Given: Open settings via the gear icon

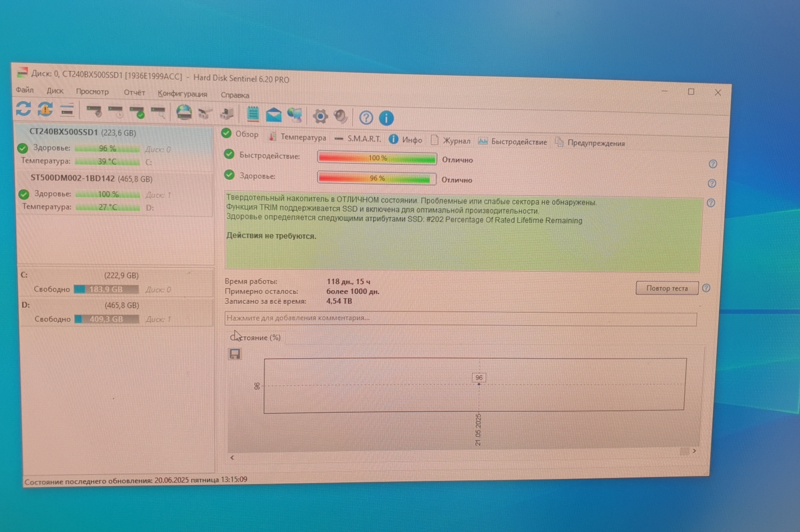Looking at the screenshot, I should click(x=320, y=116).
